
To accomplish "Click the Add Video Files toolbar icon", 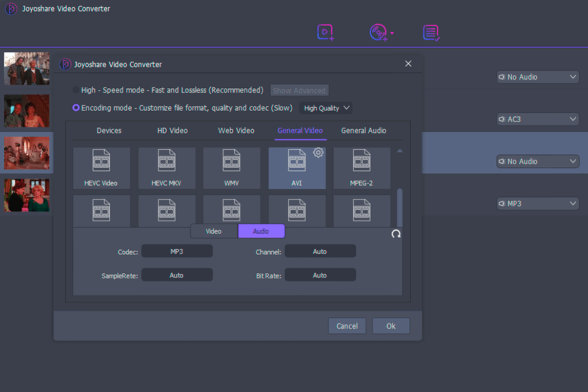I will coord(325,32).
